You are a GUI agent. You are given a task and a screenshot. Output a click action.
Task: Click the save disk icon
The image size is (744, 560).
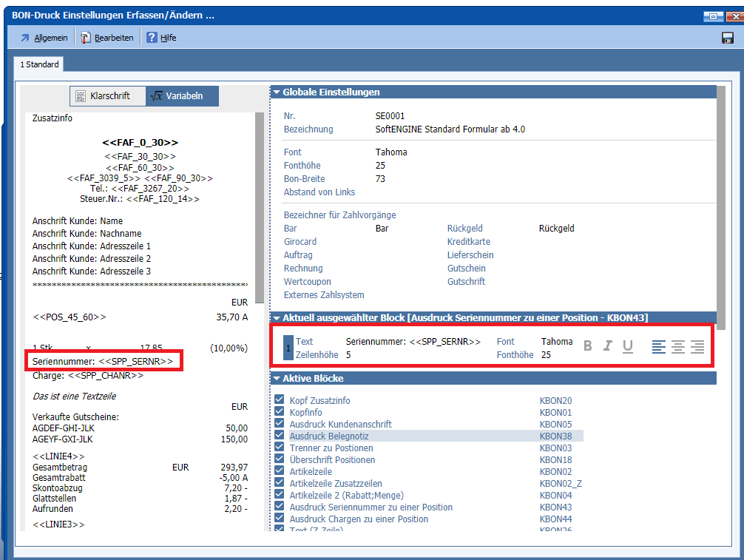pyautogui.click(x=727, y=38)
